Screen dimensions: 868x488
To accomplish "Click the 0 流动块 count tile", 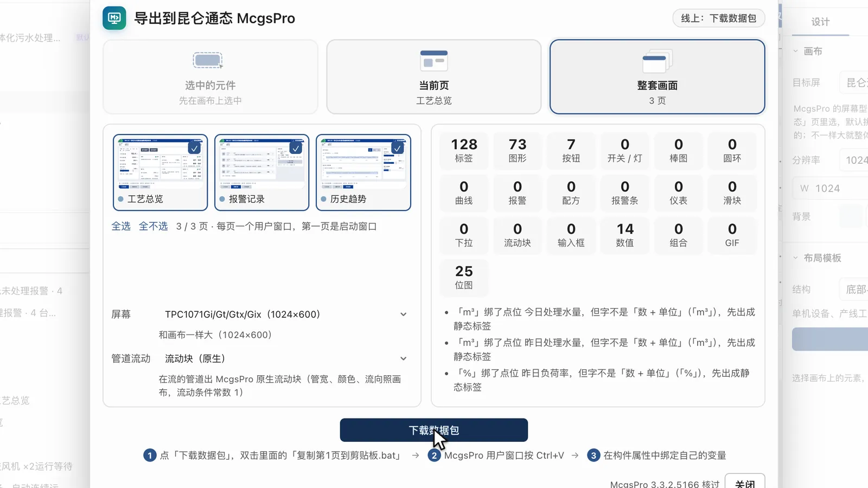I will pyautogui.click(x=518, y=235).
